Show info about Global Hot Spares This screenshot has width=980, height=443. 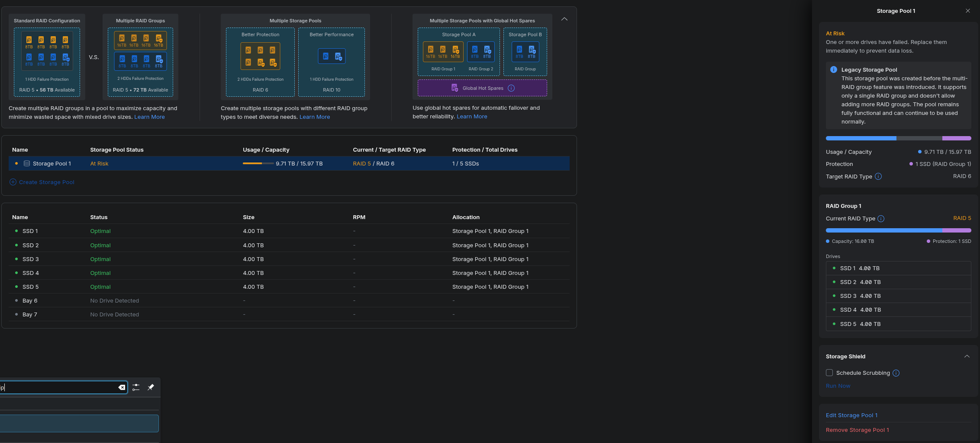(511, 88)
